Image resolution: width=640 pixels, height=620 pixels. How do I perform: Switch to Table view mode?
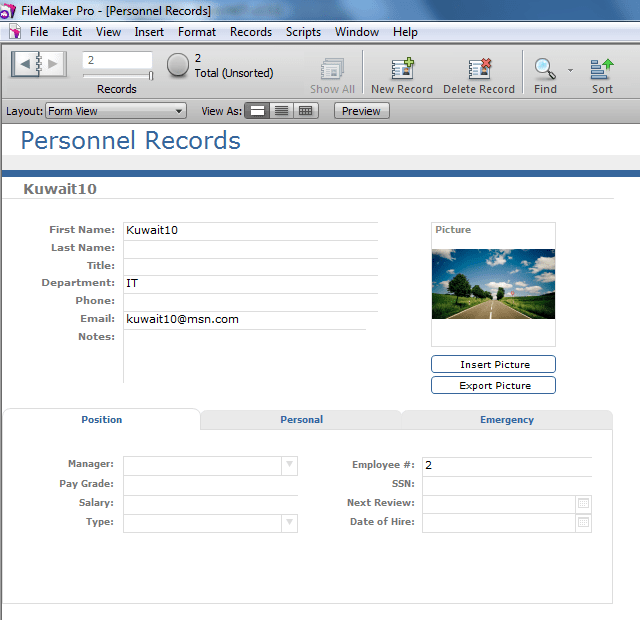point(306,111)
